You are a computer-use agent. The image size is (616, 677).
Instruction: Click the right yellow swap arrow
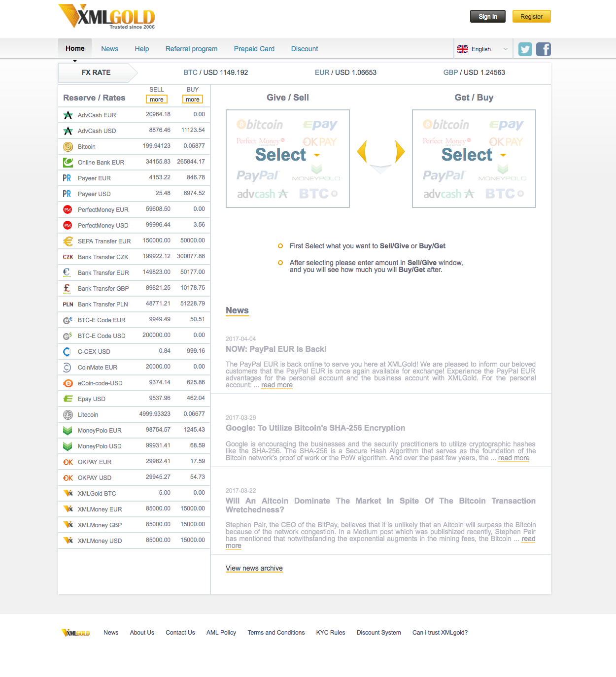[x=400, y=151]
